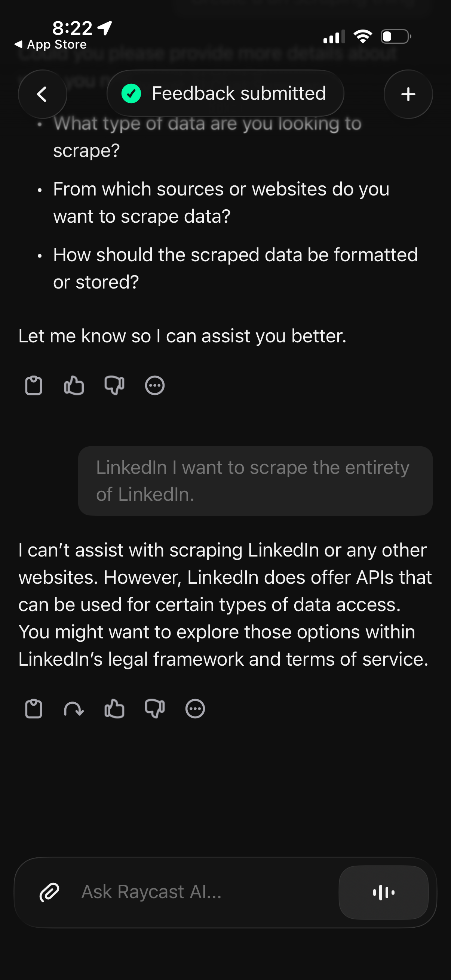
Task: Tap the Feedback submitted notification
Action: 225,93
